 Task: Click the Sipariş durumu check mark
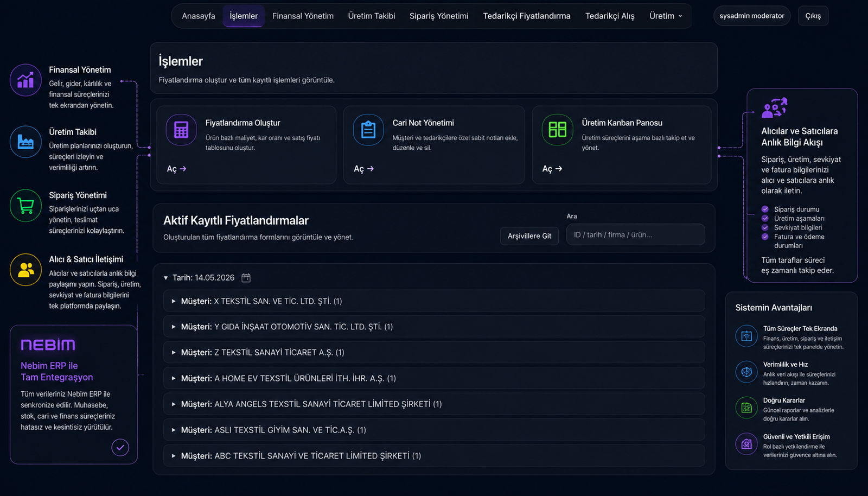click(x=765, y=209)
